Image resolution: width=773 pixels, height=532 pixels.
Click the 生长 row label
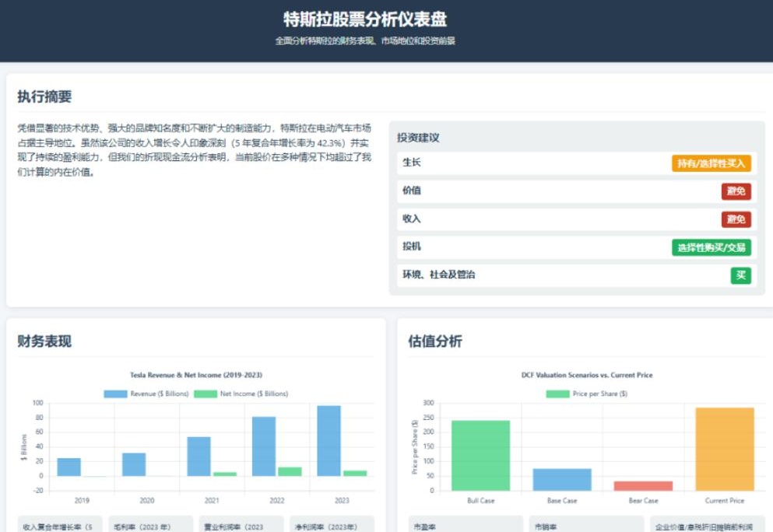point(412,163)
